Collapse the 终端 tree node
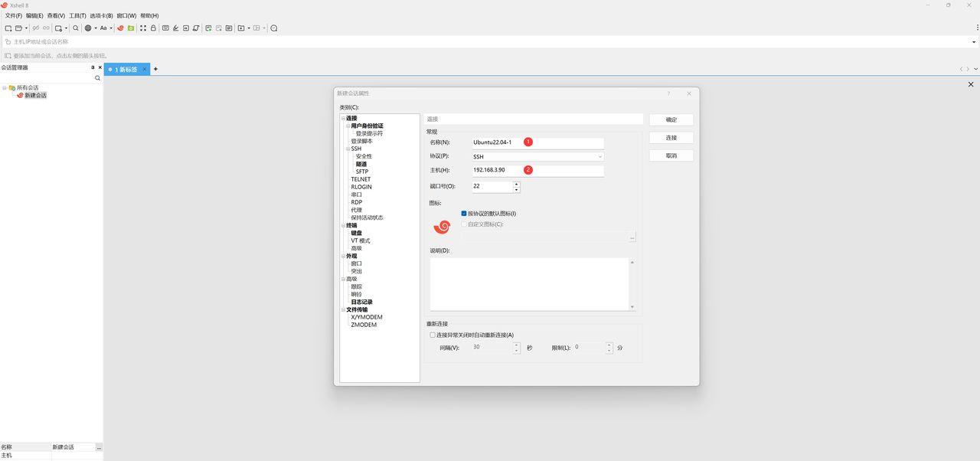 tap(344, 225)
